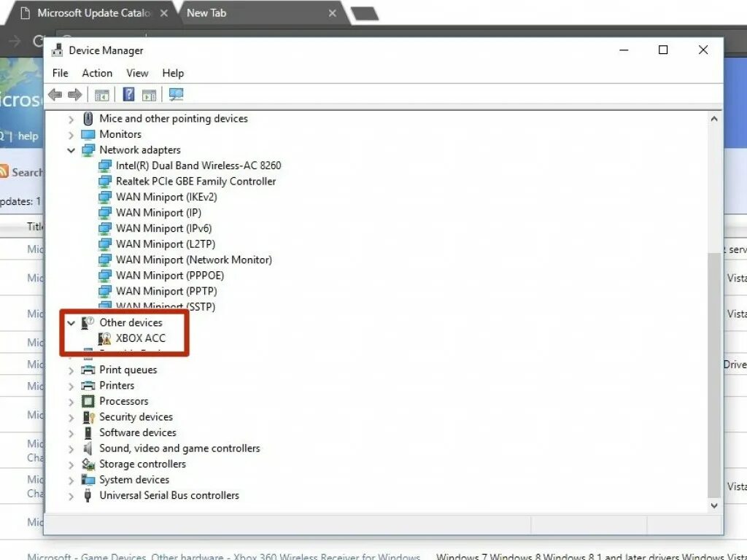Click the Software devices icon
Screen dimensions: 747x560
coord(88,433)
